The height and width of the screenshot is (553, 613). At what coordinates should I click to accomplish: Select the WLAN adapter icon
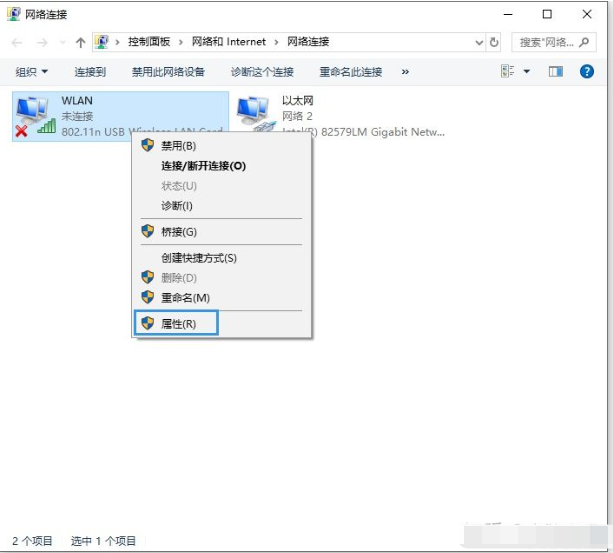tap(33, 116)
